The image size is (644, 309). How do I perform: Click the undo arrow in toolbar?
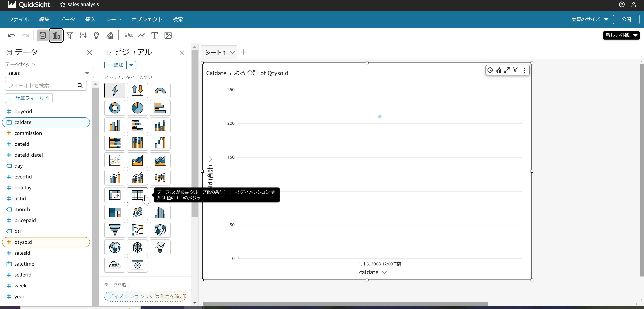(x=12, y=36)
